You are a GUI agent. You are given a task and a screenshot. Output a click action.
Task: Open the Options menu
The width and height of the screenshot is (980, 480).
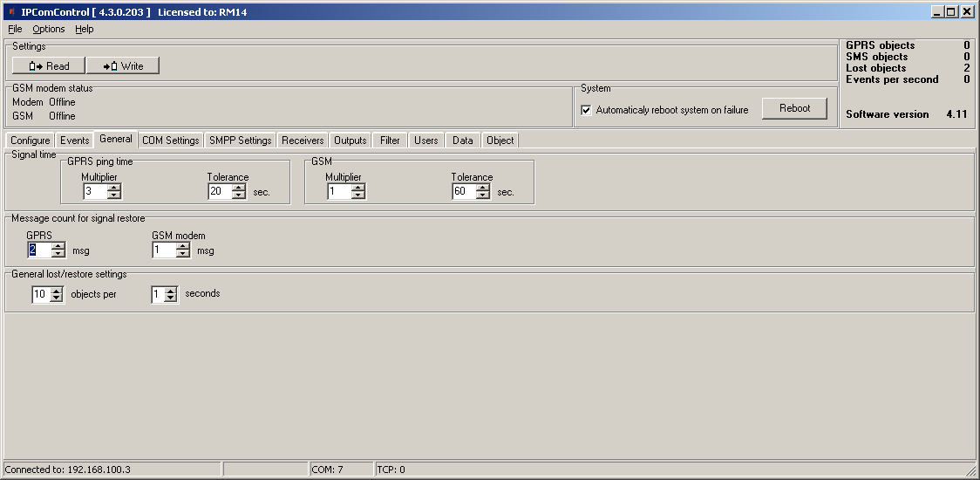tap(49, 29)
